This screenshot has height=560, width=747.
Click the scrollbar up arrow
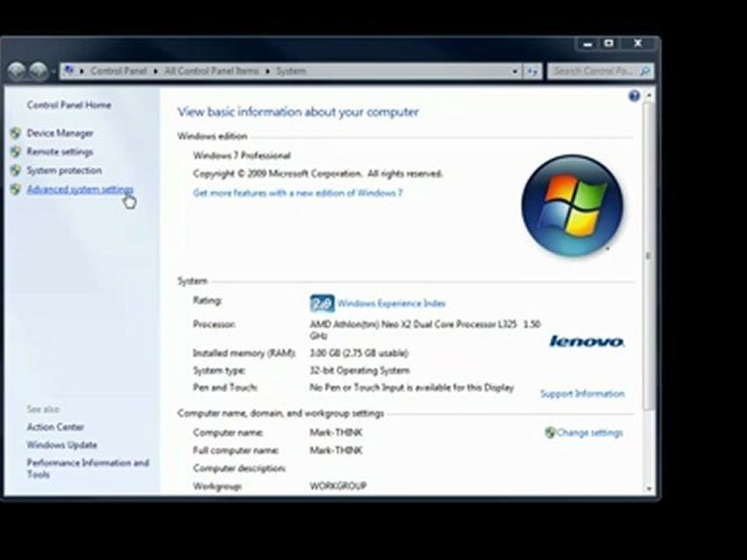(648, 96)
